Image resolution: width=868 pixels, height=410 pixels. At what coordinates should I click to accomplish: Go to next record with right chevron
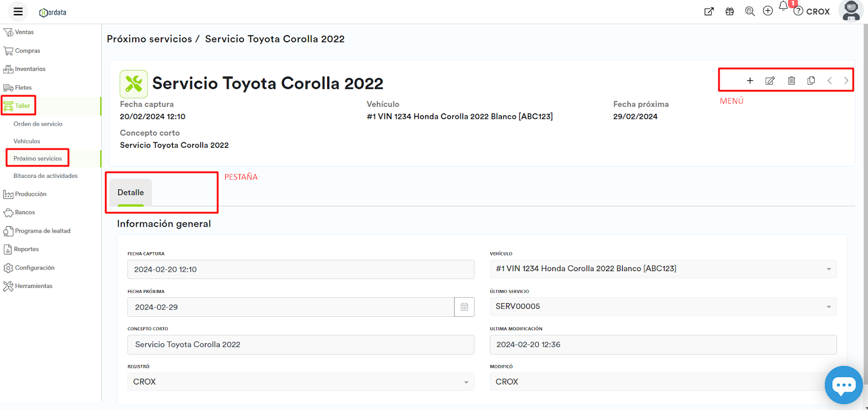pyautogui.click(x=846, y=81)
